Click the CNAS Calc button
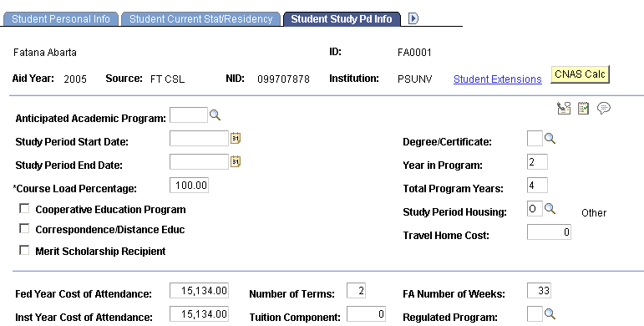Image resolution: width=644 pixels, height=326 pixels. click(580, 74)
